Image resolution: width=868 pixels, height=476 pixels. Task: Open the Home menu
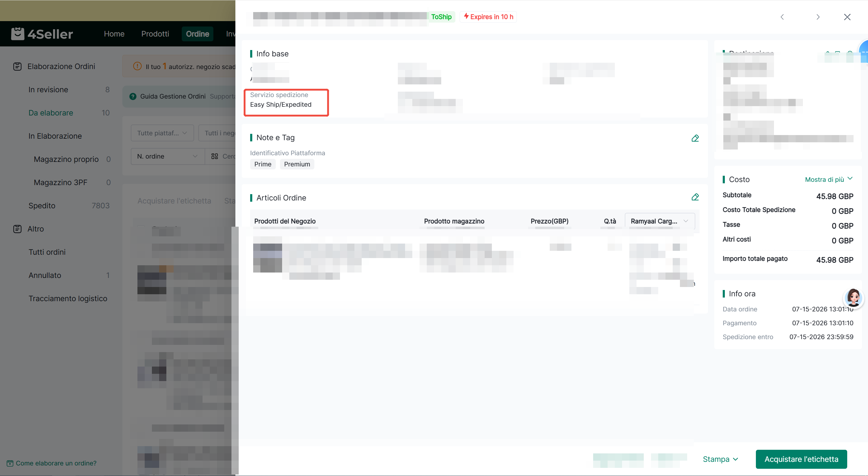(114, 34)
